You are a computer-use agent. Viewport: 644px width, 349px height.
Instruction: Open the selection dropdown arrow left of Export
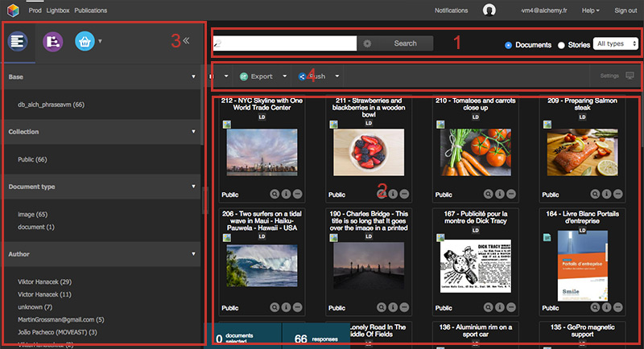pyautogui.click(x=226, y=76)
